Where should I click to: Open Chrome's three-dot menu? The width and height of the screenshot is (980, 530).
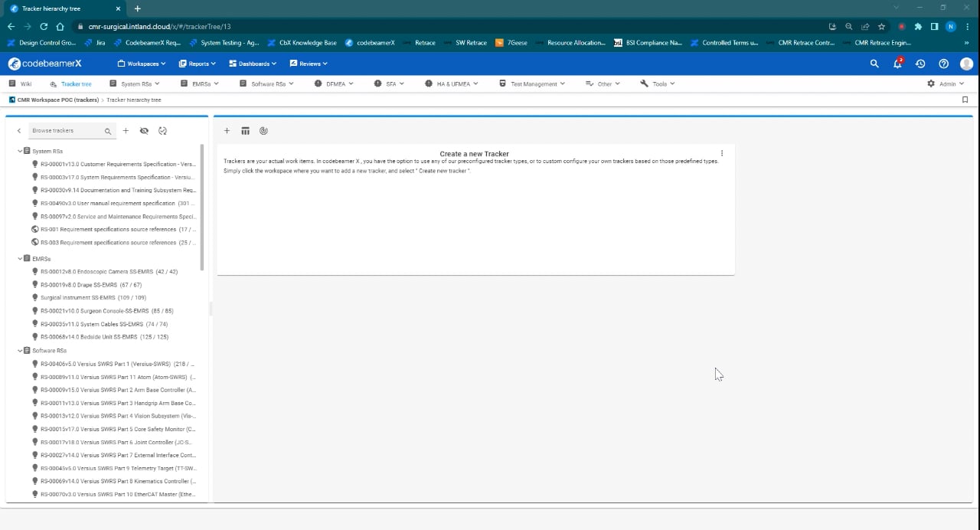pos(966,26)
